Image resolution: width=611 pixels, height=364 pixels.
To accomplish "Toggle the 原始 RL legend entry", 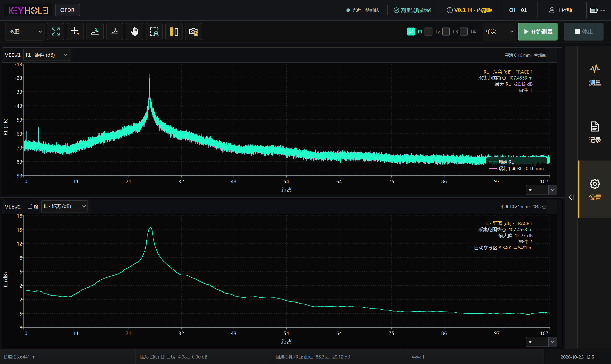I will [501, 162].
